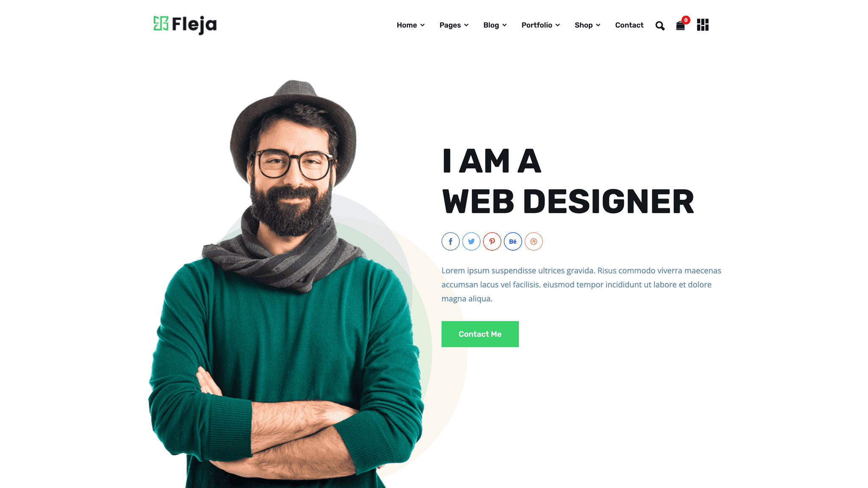This screenshot has height=488, width=868.
Task: Click the Contact Me button
Action: coord(480,334)
